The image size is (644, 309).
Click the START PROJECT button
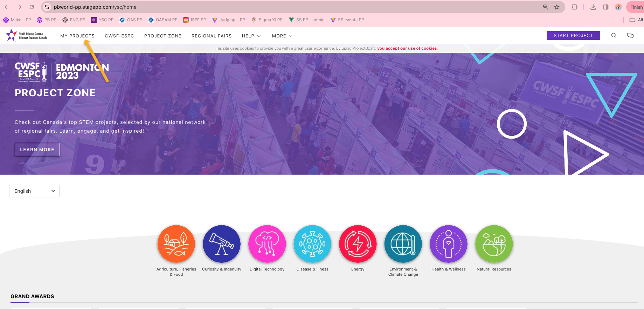point(573,35)
